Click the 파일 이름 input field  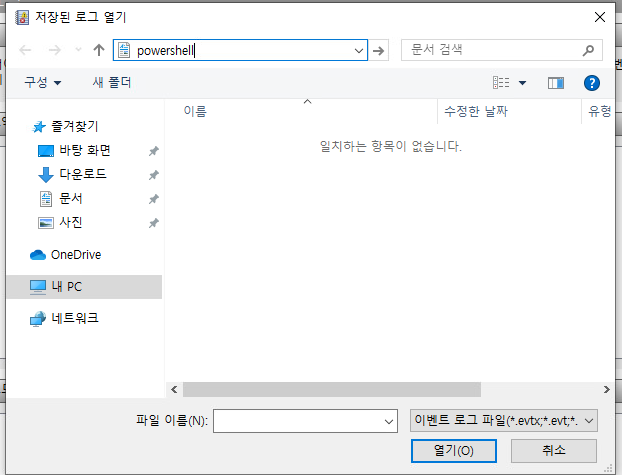pyautogui.click(x=297, y=422)
